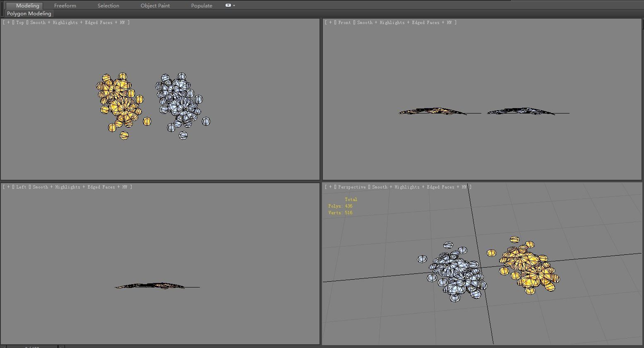Click the 'Total' statistics heading
The image size is (644, 348).
[x=351, y=199]
